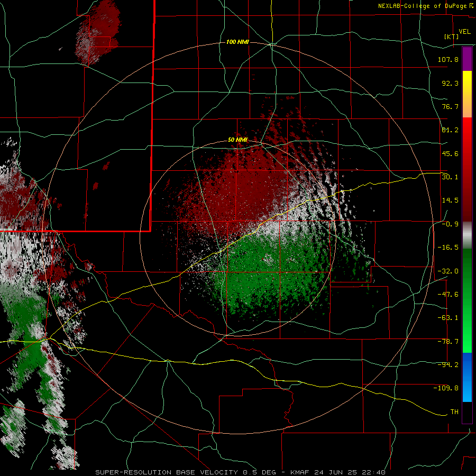Select the 61.2 legend value
The height and width of the screenshot is (476, 476).
coord(450,130)
